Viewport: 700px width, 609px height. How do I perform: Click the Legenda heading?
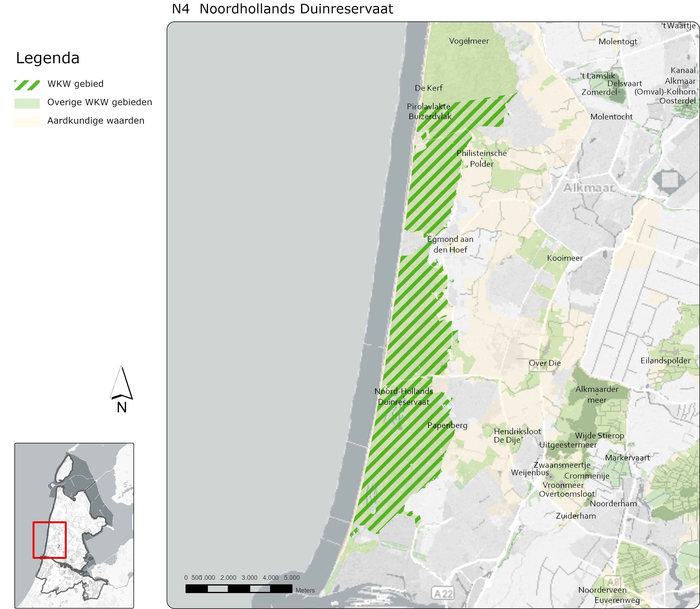tap(47, 58)
